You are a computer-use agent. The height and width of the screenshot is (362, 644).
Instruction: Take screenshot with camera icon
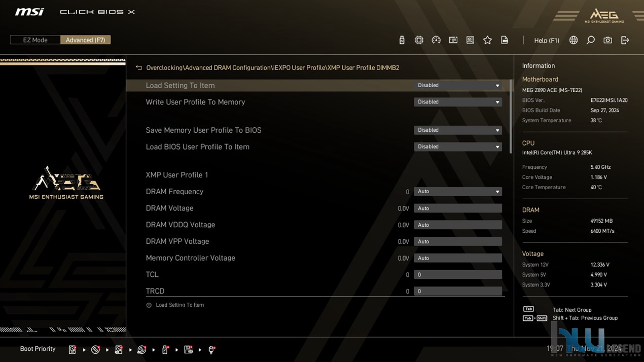[607, 40]
